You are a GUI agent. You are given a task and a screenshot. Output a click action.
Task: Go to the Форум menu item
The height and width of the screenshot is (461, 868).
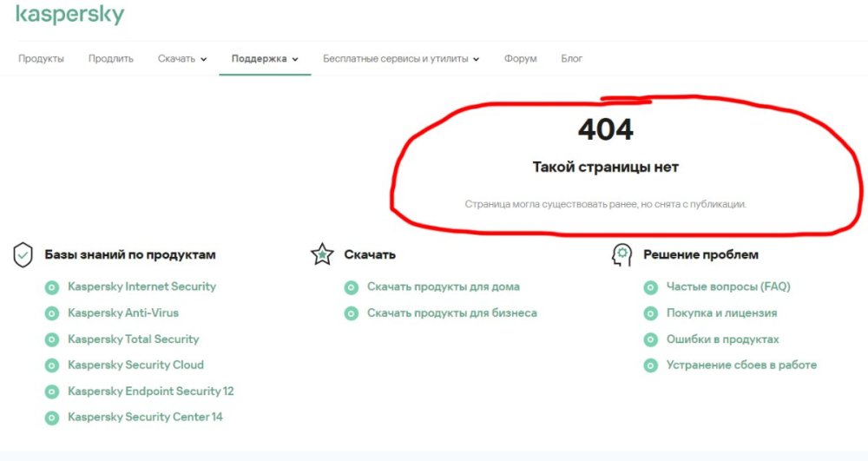(520, 59)
